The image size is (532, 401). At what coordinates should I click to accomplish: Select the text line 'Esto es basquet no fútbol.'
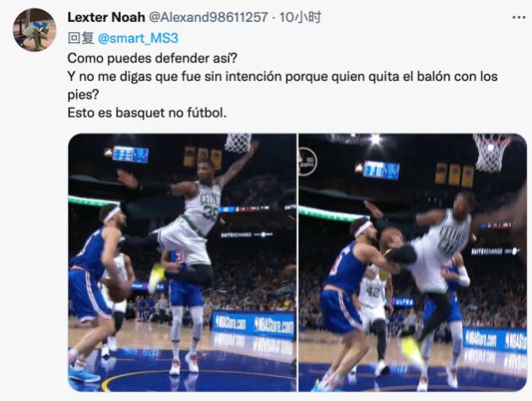coord(147,112)
